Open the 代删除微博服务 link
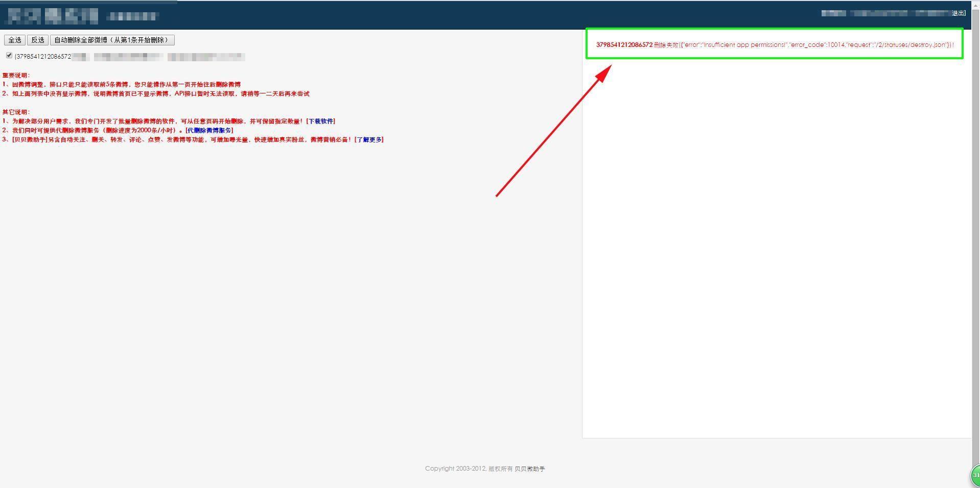Image resolution: width=980 pixels, height=488 pixels. (x=209, y=130)
